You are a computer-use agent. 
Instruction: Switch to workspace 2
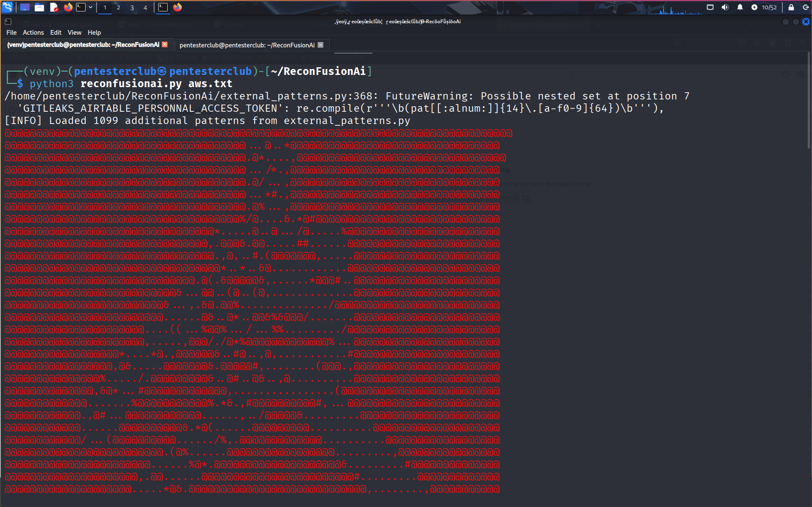coord(119,8)
